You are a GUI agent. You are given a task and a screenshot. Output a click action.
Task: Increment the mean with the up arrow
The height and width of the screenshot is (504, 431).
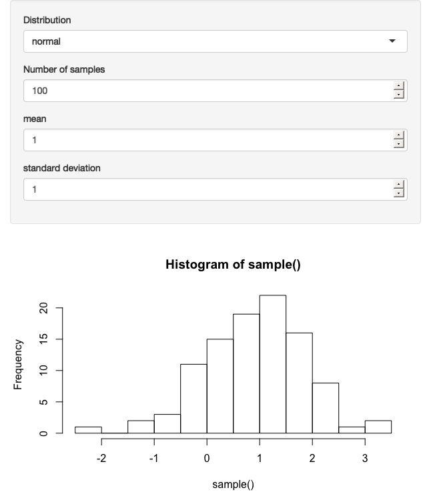coord(399,136)
